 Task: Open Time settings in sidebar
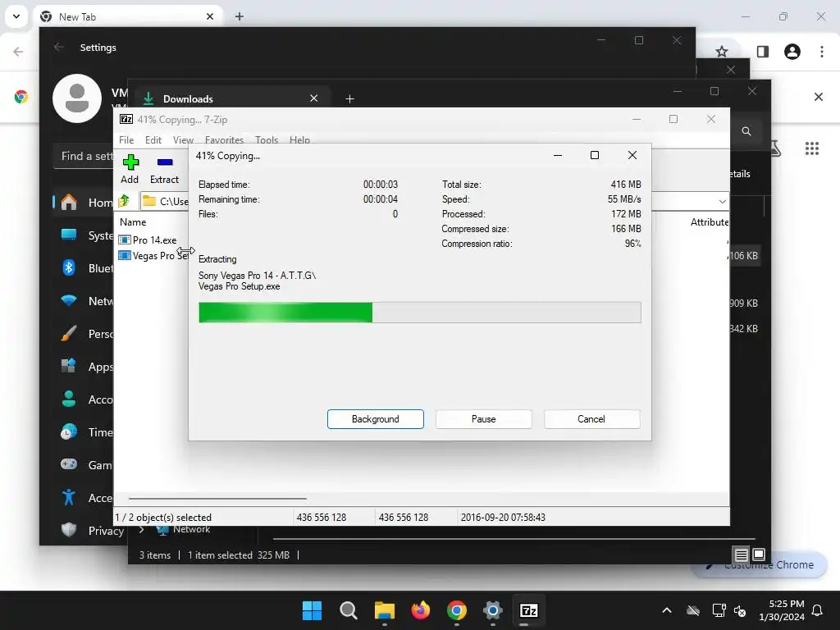click(x=84, y=432)
